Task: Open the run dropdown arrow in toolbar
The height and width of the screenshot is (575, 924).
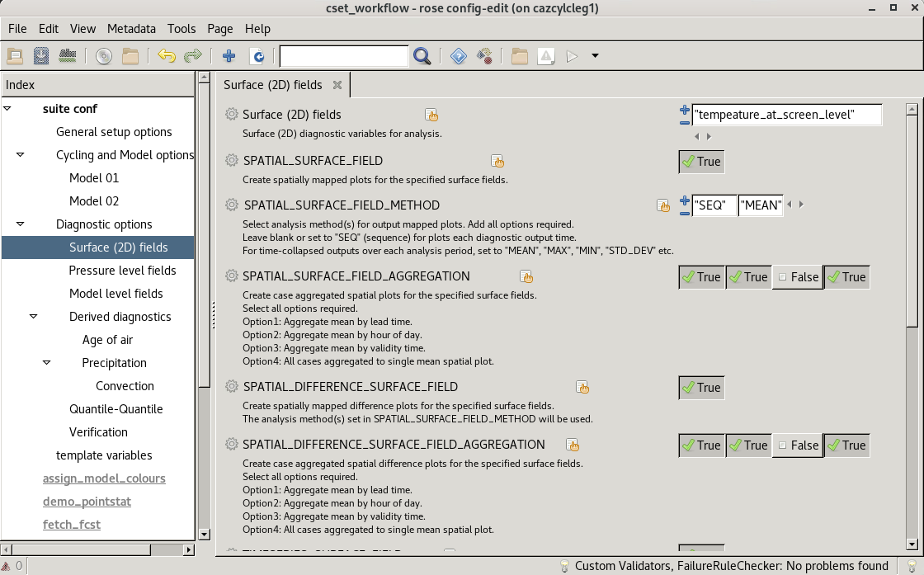Action: coord(595,56)
